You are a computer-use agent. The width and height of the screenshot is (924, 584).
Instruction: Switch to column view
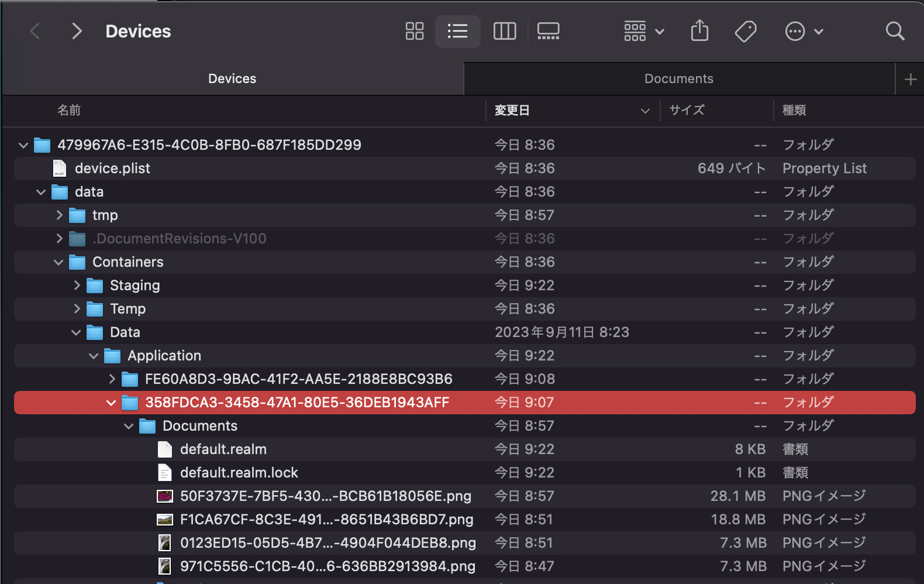(505, 31)
